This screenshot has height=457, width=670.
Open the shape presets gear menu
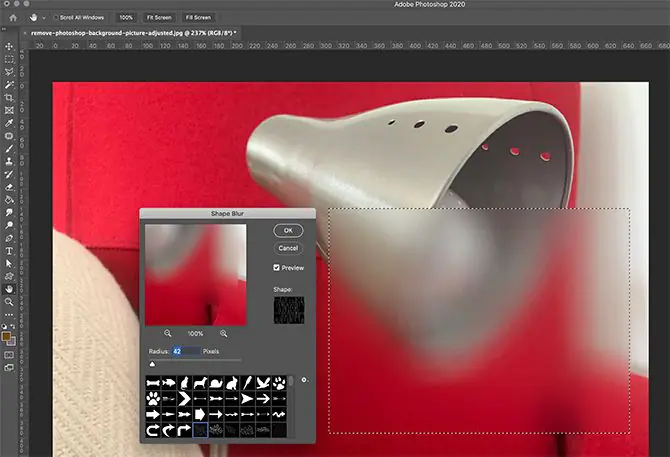tap(303, 380)
